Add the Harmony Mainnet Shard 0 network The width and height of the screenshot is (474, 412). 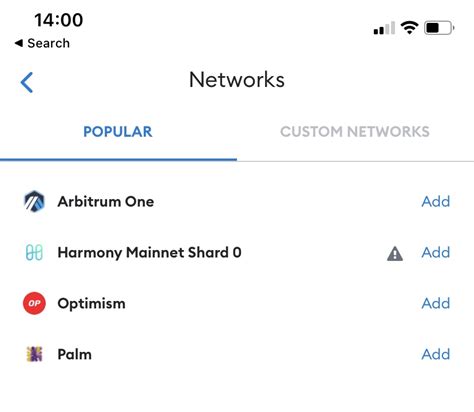click(436, 252)
